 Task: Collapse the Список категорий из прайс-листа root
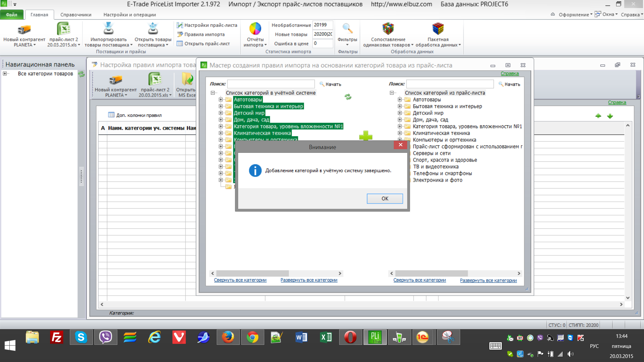click(x=392, y=93)
